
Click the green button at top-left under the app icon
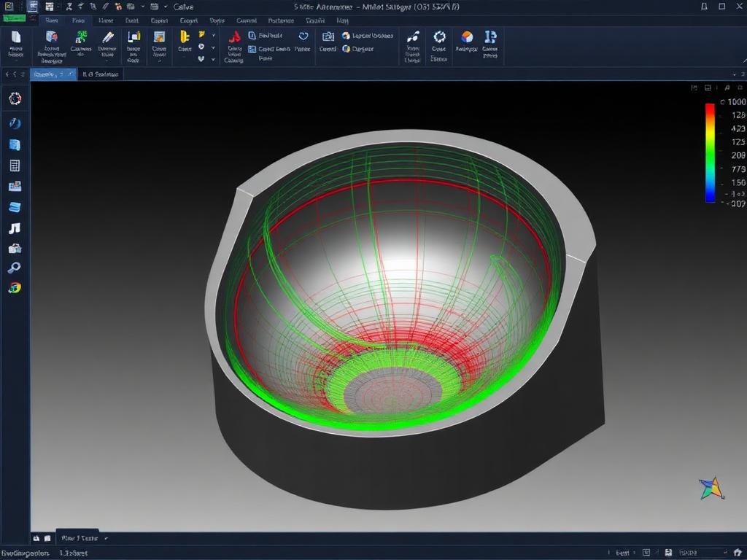coord(15,18)
